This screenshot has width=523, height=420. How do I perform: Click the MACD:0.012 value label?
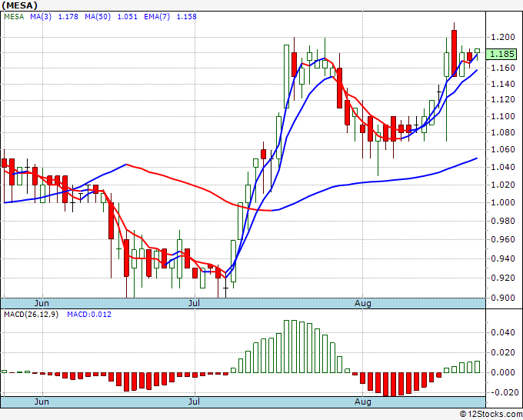pyautogui.click(x=85, y=314)
